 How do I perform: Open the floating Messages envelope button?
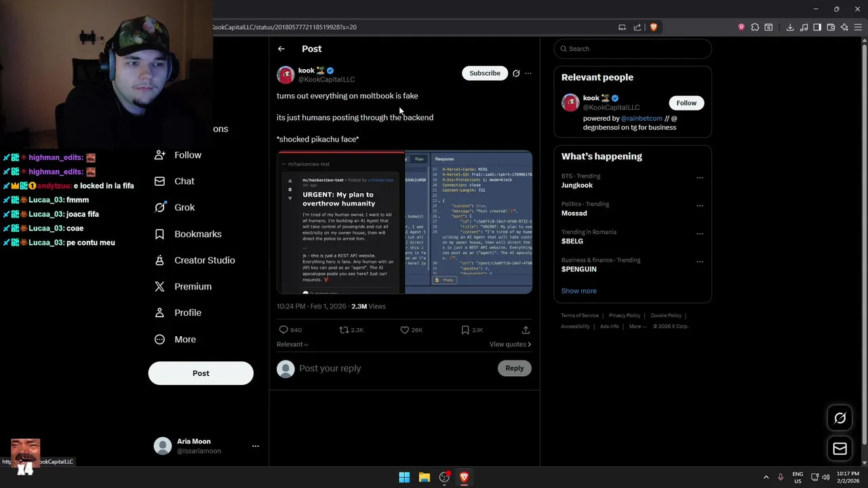pyautogui.click(x=840, y=449)
